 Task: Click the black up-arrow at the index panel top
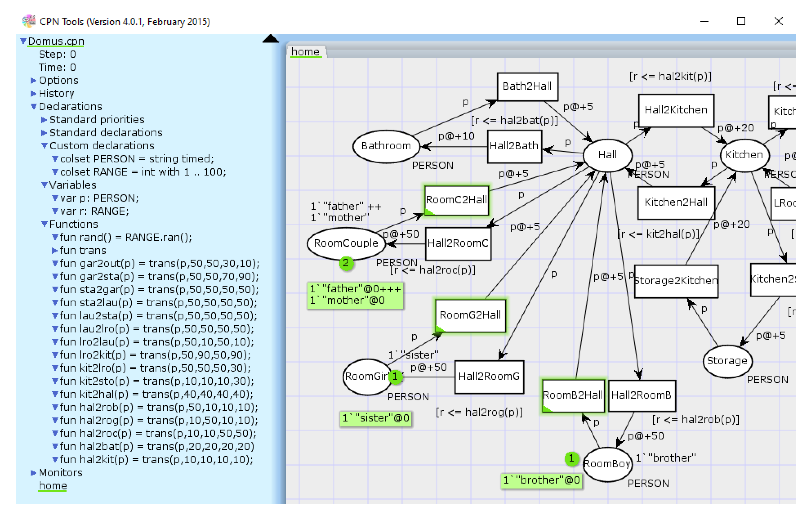[271, 39]
